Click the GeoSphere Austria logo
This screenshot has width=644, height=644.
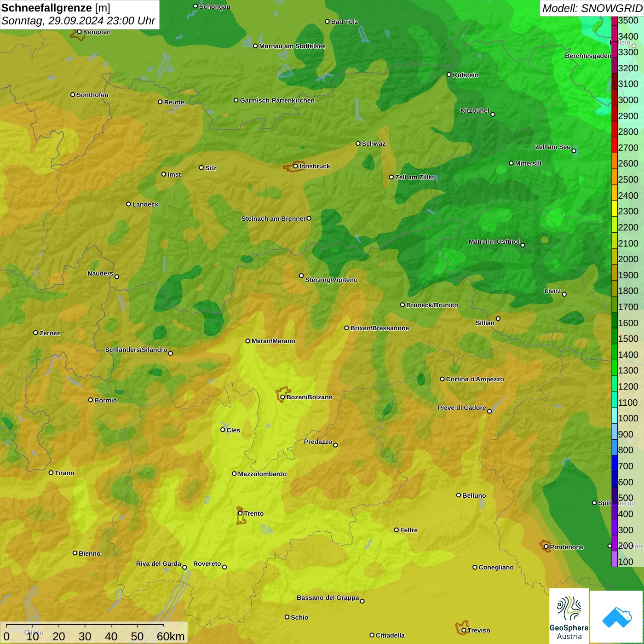(569, 615)
